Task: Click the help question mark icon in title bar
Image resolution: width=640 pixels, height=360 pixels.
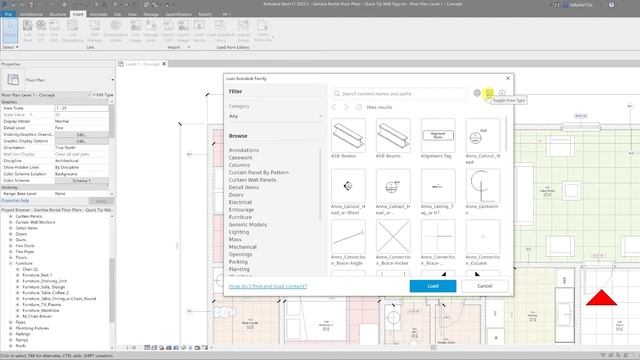Action: pyautogui.click(x=611, y=5)
